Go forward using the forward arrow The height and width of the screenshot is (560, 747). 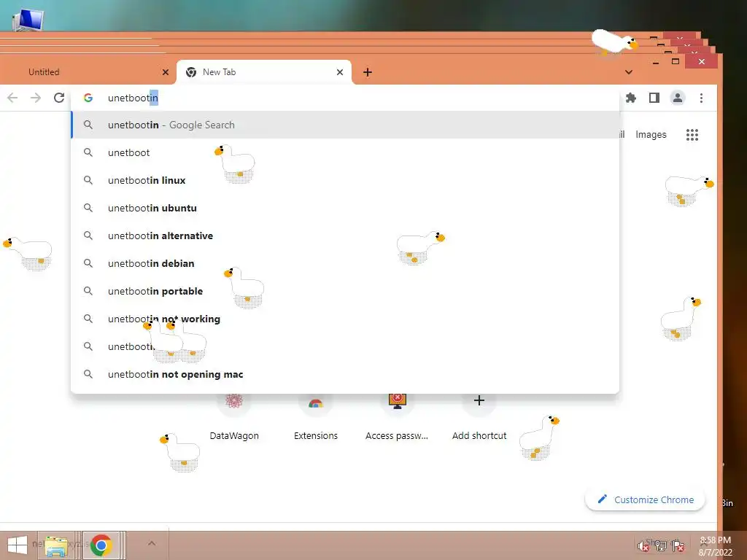pyautogui.click(x=36, y=98)
